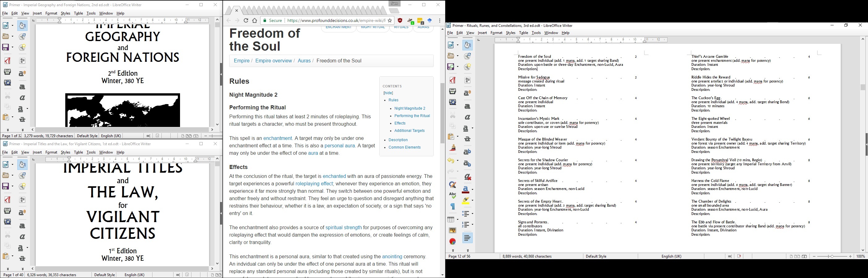Open Find & Replace in Rituals window

pyautogui.click(x=452, y=185)
